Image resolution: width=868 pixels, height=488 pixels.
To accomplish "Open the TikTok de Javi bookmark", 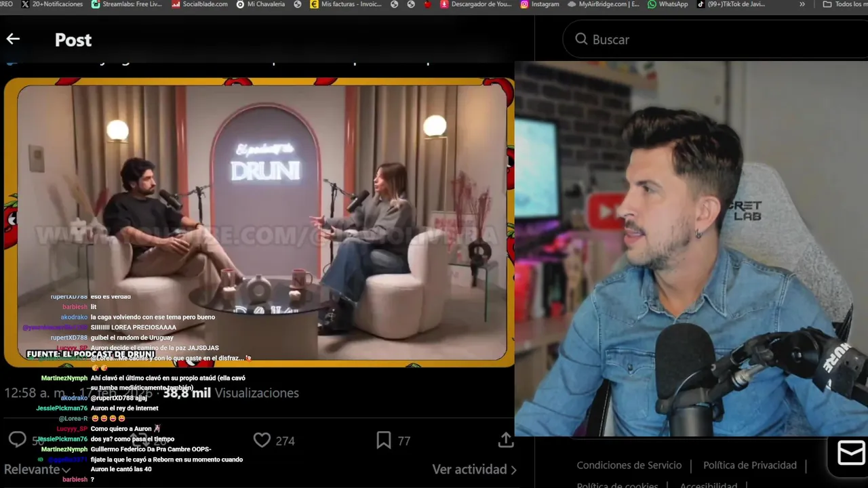I will (731, 4).
